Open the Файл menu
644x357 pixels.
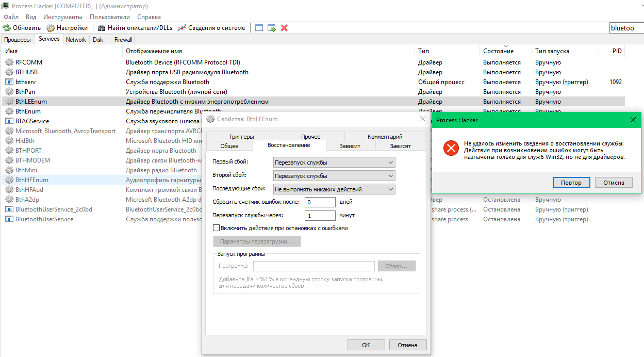11,17
